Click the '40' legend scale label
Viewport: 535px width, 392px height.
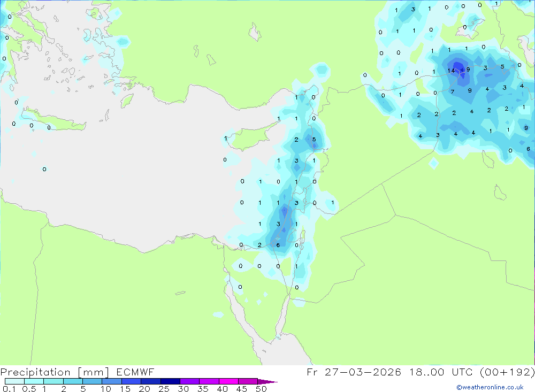[x=222, y=389]
